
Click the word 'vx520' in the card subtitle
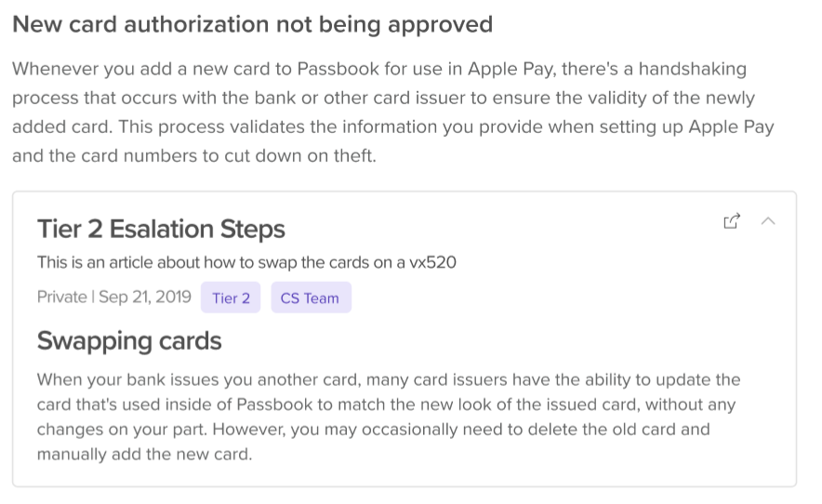432,262
